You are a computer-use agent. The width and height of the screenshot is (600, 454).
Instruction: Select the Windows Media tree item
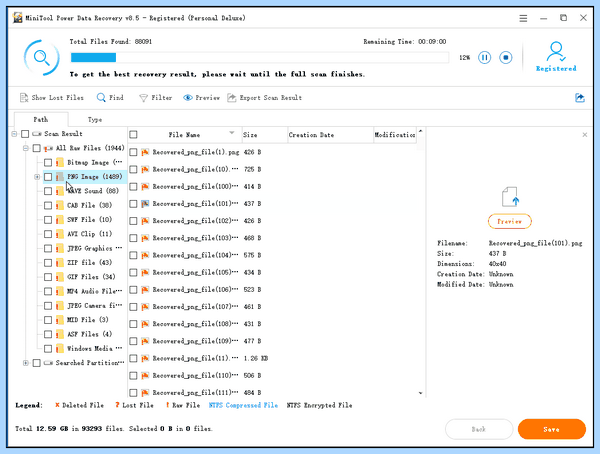pyautogui.click(x=95, y=348)
